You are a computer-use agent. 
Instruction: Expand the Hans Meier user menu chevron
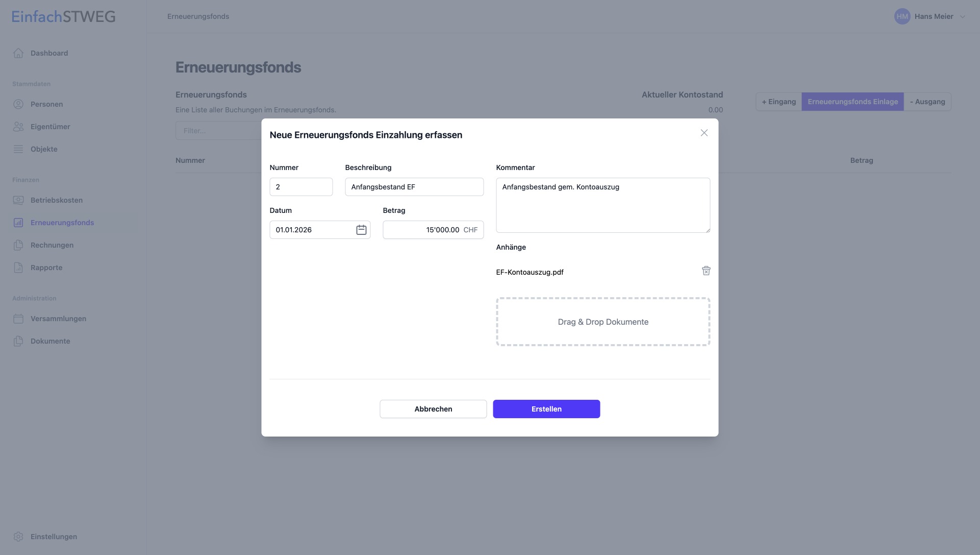963,16
